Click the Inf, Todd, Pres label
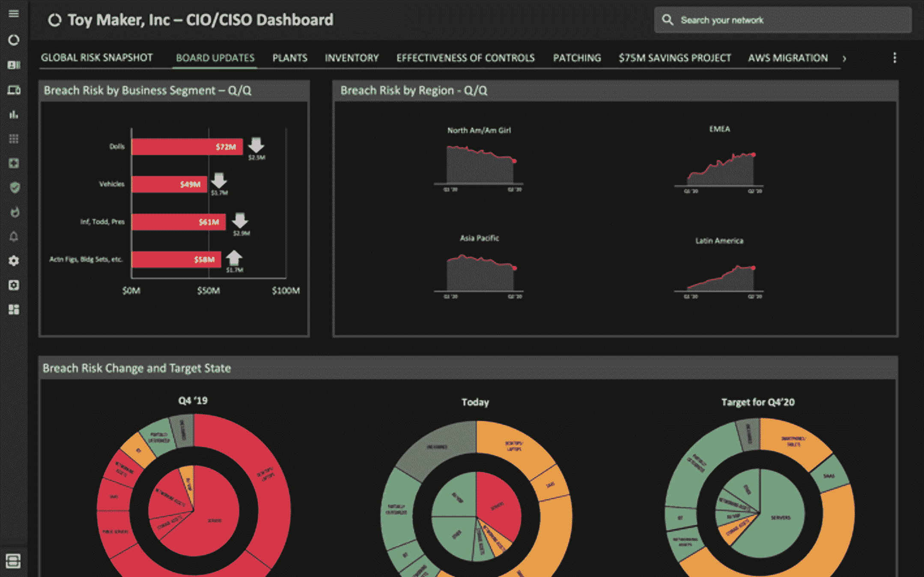 (102, 222)
